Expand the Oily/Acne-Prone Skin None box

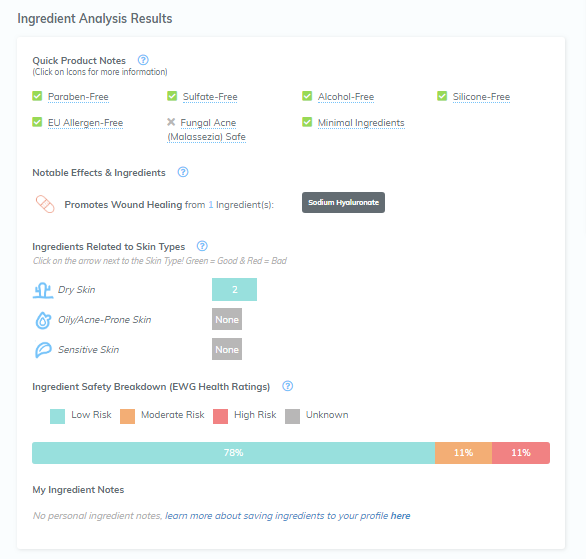click(227, 319)
